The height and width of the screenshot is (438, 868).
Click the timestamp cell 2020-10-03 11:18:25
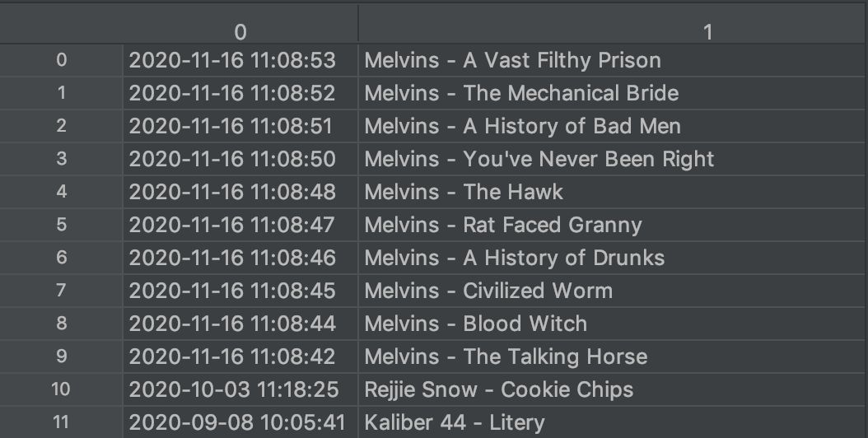233,389
